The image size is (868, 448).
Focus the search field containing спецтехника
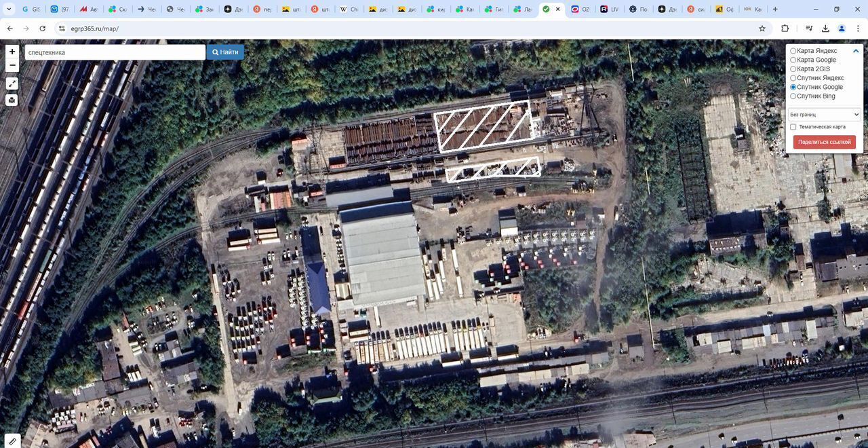[x=115, y=52]
